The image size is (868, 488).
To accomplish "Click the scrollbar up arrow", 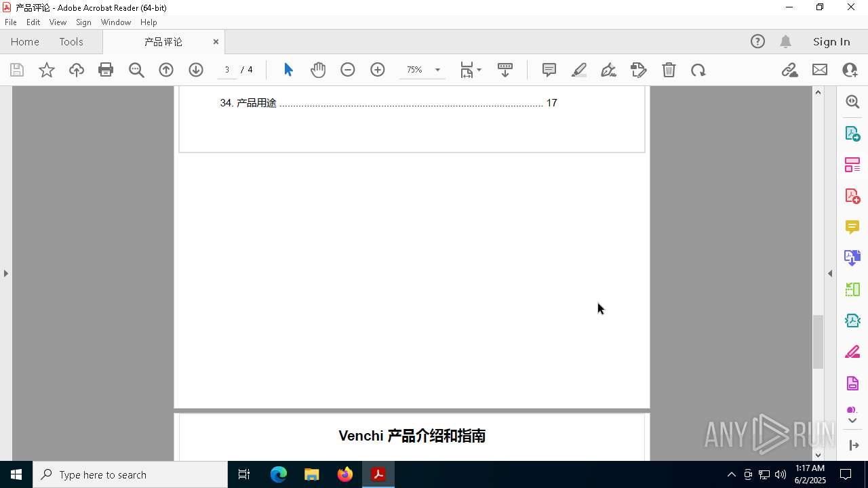I will (x=818, y=92).
